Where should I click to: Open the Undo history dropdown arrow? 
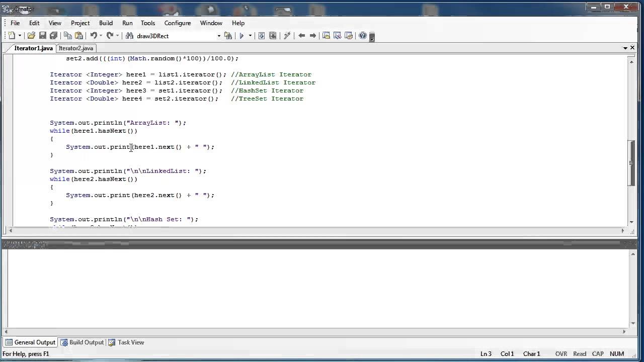coord(101,36)
